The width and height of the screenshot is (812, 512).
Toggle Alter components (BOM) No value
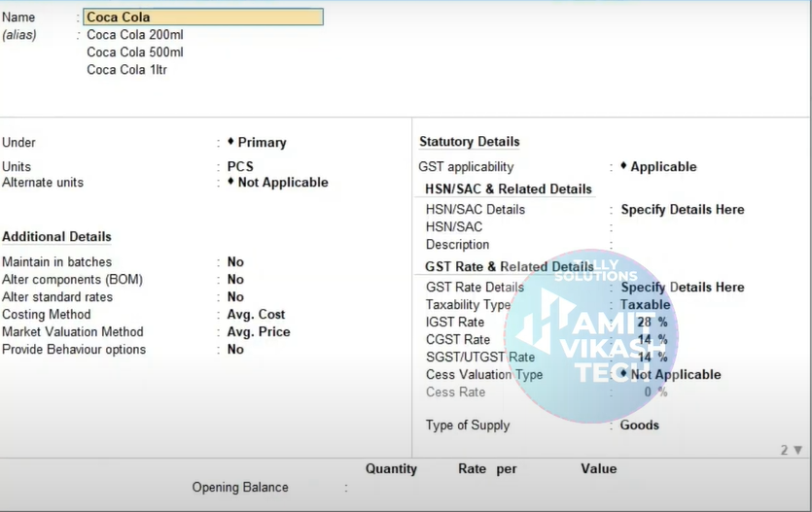click(x=235, y=279)
